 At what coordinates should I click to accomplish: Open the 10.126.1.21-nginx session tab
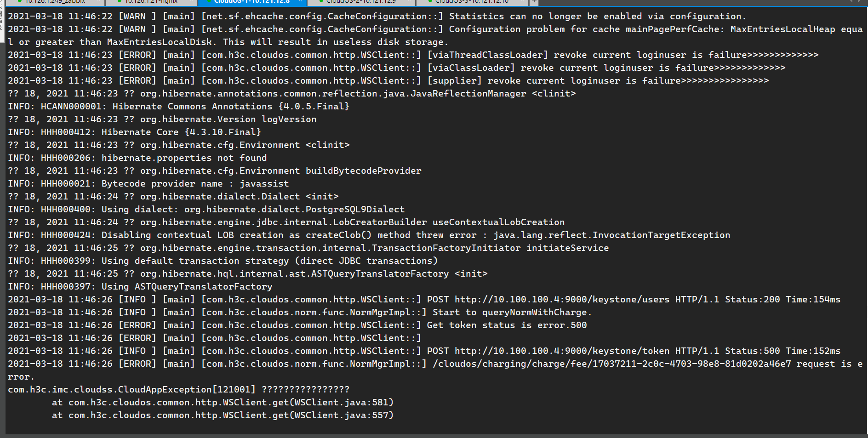coord(151,2)
